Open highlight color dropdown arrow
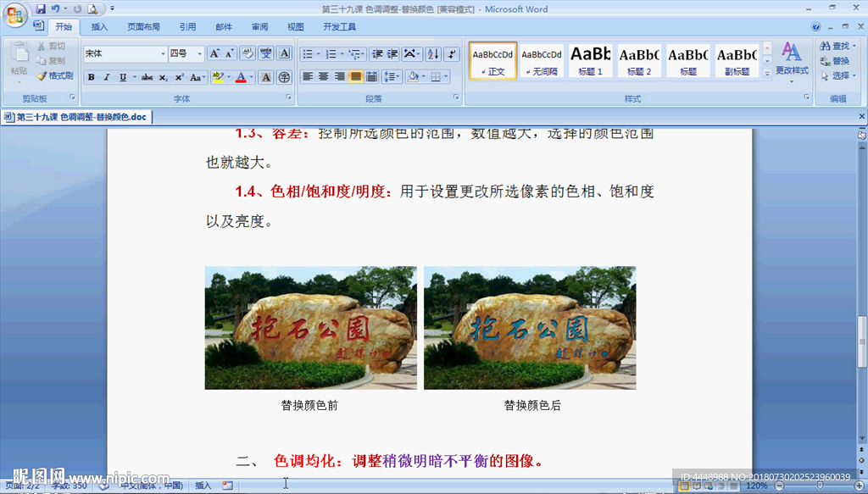 point(229,77)
